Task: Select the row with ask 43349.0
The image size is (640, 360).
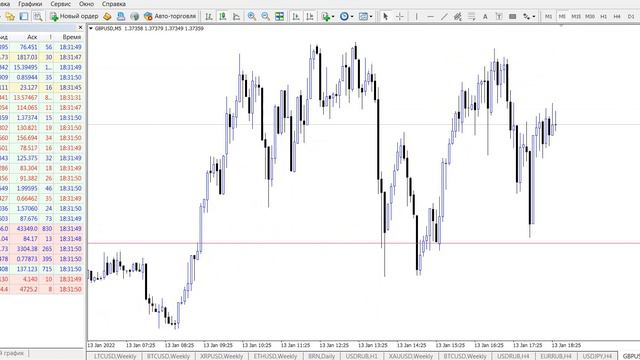Action: point(42,229)
